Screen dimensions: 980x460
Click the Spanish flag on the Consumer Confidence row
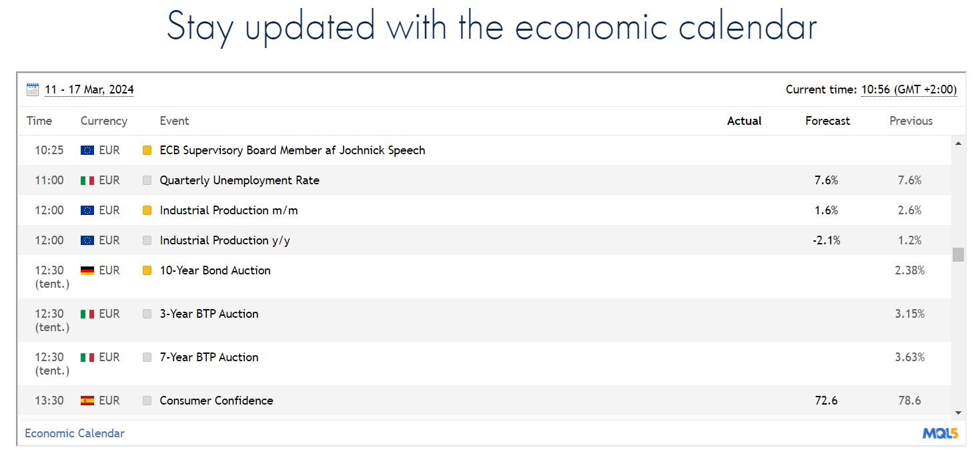click(x=87, y=401)
